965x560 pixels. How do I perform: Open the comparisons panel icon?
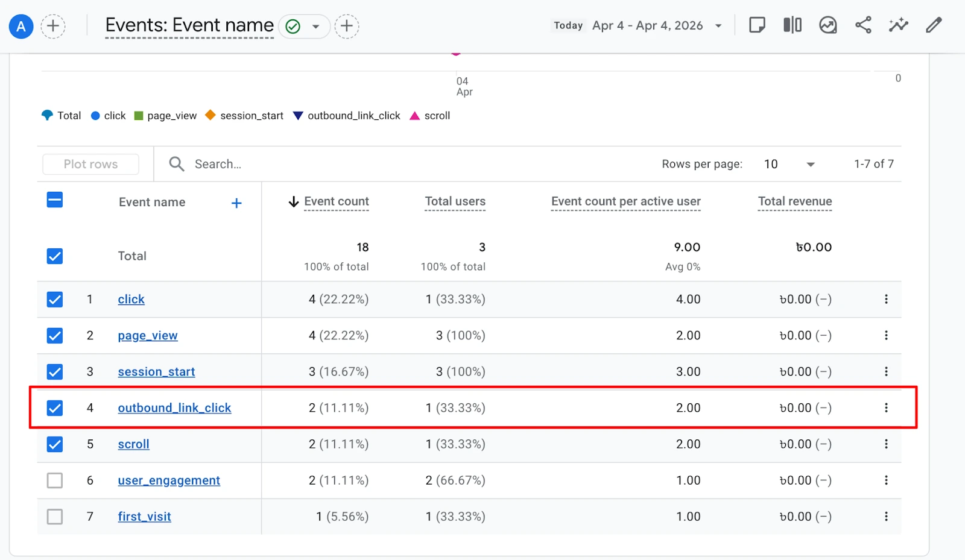[x=792, y=25]
